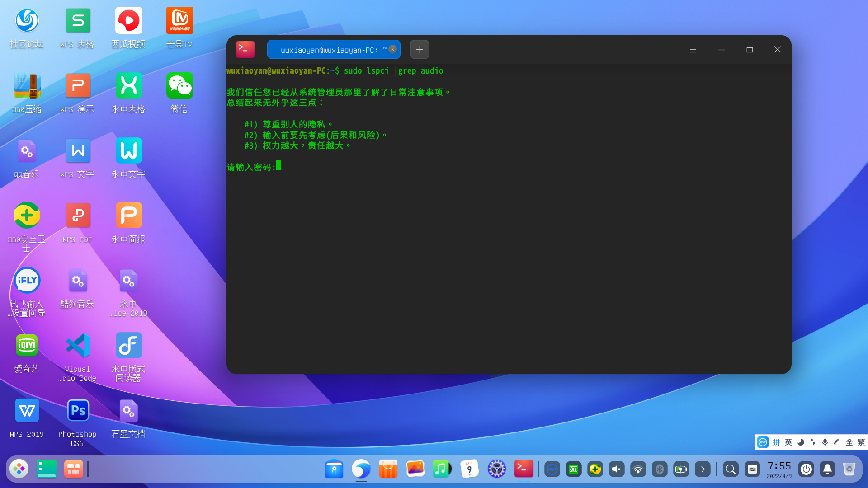
Task: Open Visual Studio Code desktop icon
Action: click(77, 346)
